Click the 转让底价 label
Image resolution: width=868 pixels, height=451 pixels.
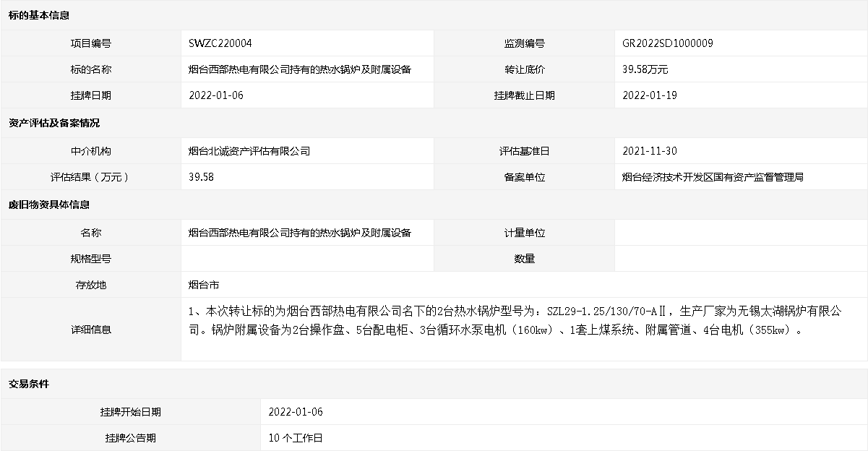525,69
